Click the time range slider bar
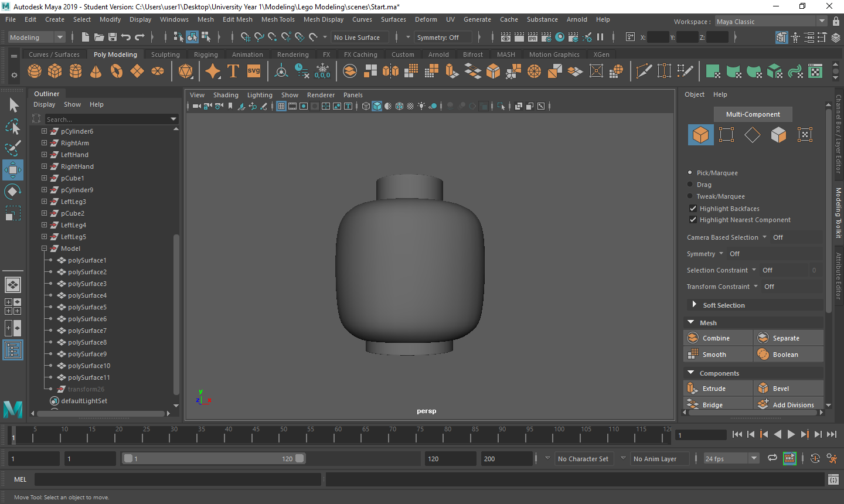The height and width of the screenshot is (504, 844). click(x=214, y=459)
